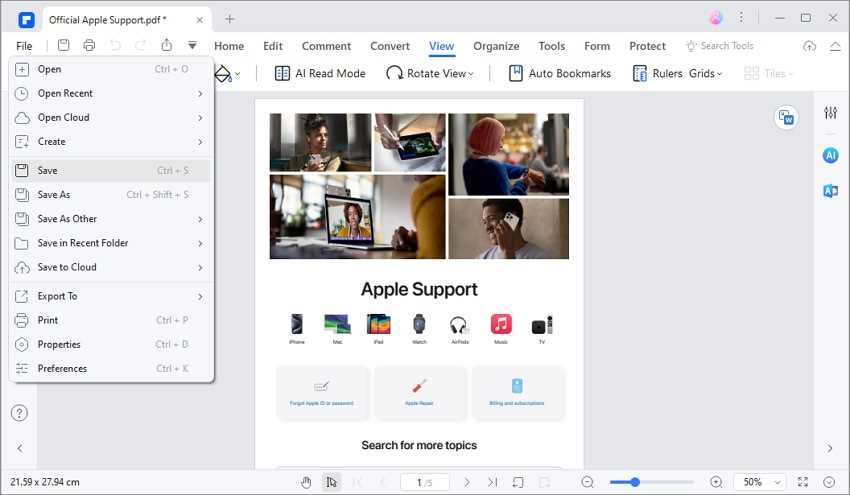Click the fit page rotate icon in status bar
Screen dimensions: 850x495
pyautogui.click(x=518, y=481)
